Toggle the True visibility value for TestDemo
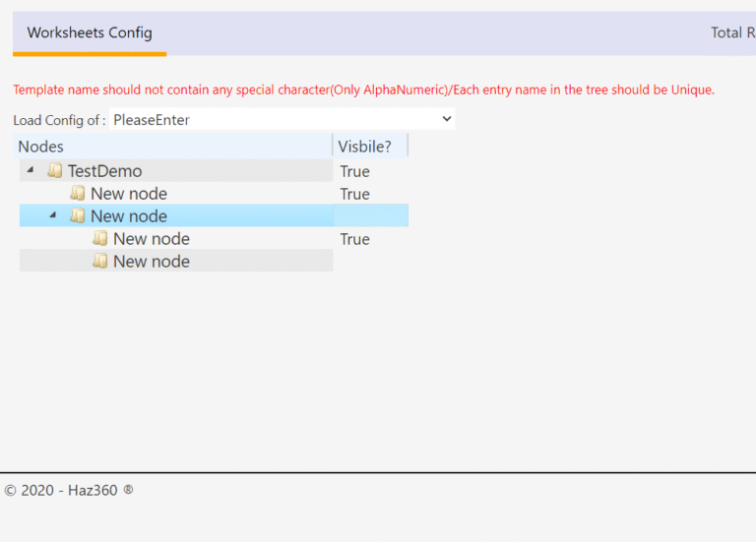This screenshot has height=542, width=756. (x=354, y=171)
